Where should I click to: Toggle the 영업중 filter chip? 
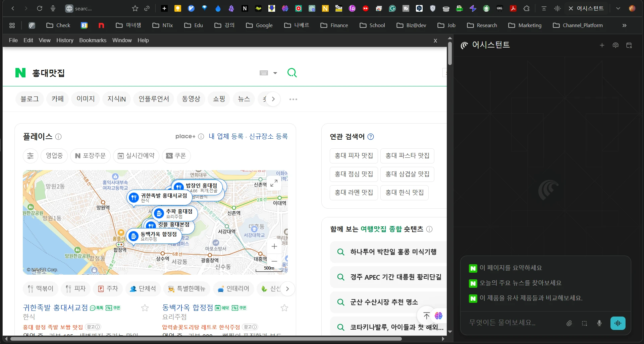[54, 156]
